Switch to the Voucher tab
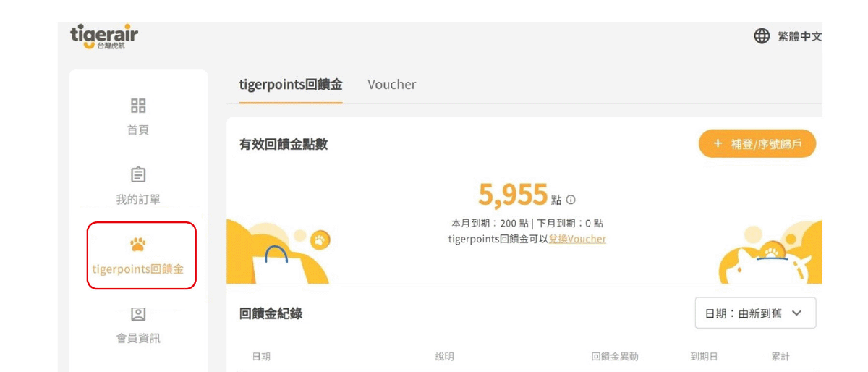868x372 pixels. pyautogui.click(x=391, y=85)
